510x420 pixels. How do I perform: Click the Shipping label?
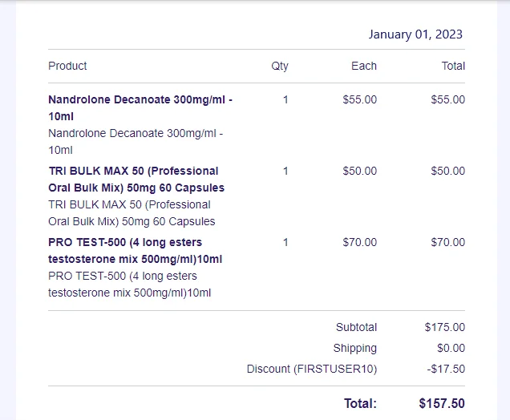[x=355, y=348]
